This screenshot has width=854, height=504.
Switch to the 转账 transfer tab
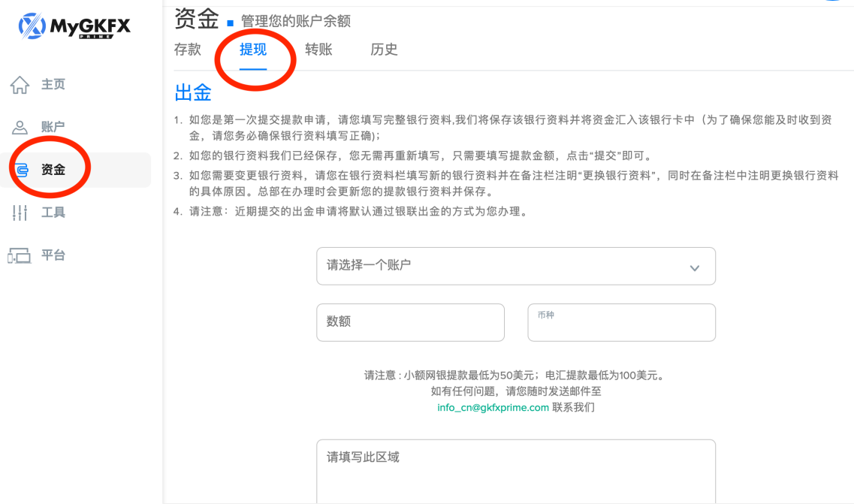[x=318, y=50]
